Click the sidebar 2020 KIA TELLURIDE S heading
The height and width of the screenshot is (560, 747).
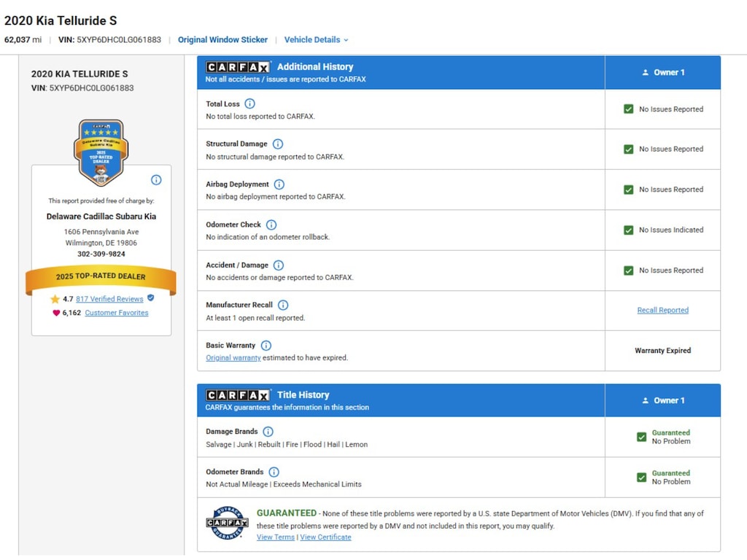tap(80, 74)
